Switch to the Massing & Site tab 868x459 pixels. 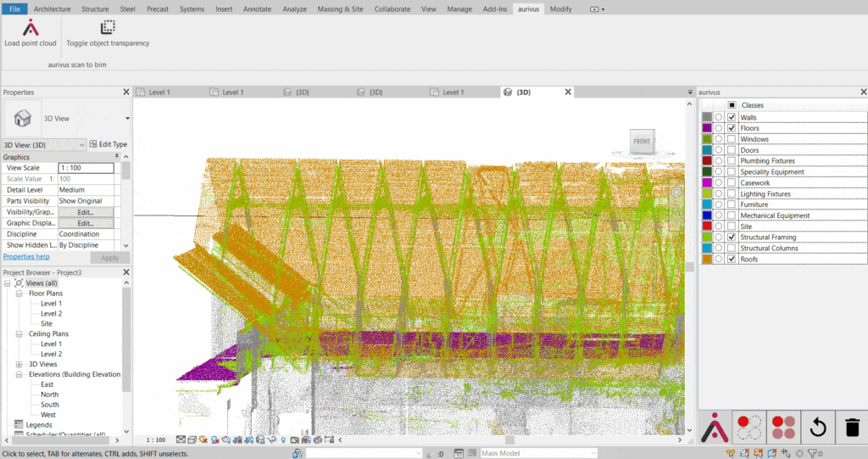pos(341,8)
